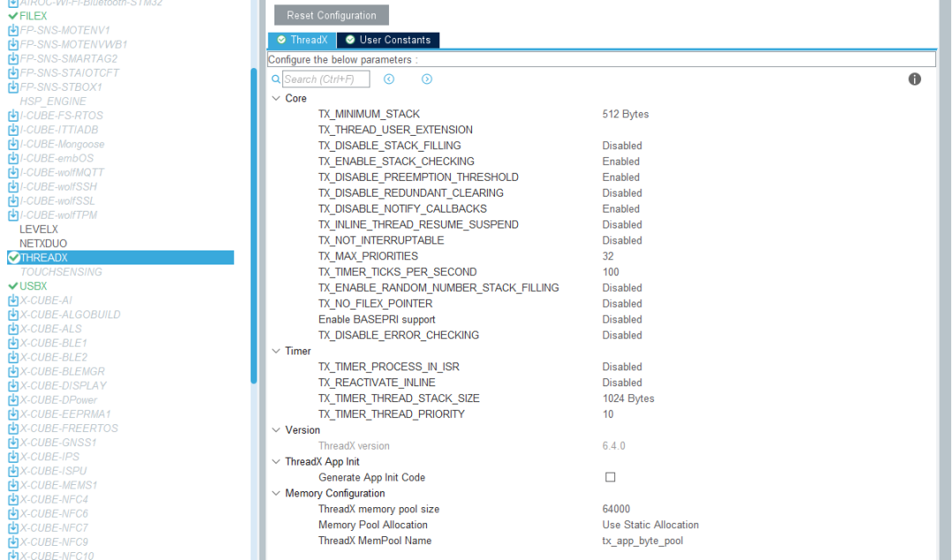Screen dimensions: 952x560
Task: Click download icon beside I-CUBE-FS-RTOS
Action: tap(12, 116)
